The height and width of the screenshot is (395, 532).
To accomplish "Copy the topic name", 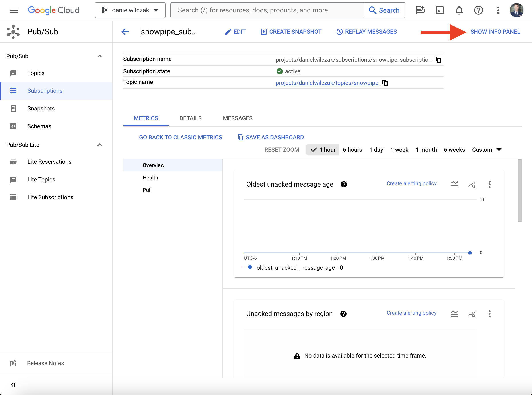I will (x=385, y=83).
